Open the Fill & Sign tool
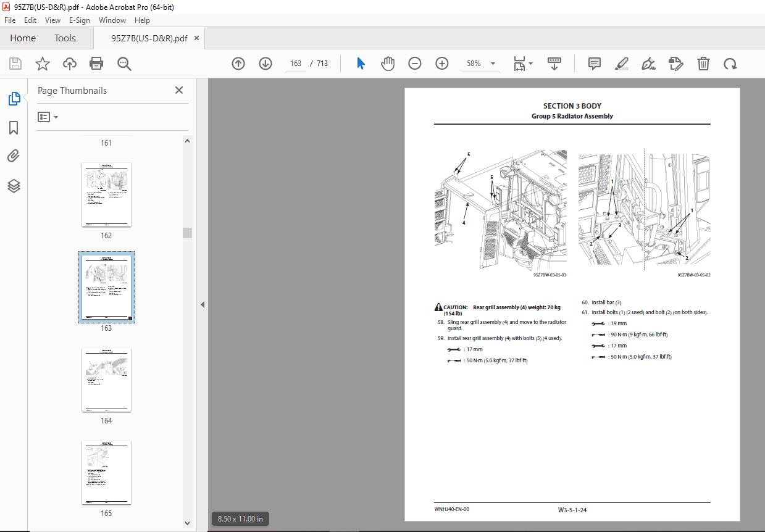Image resolution: width=765 pixels, height=532 pixels. [x=648, y=64]
